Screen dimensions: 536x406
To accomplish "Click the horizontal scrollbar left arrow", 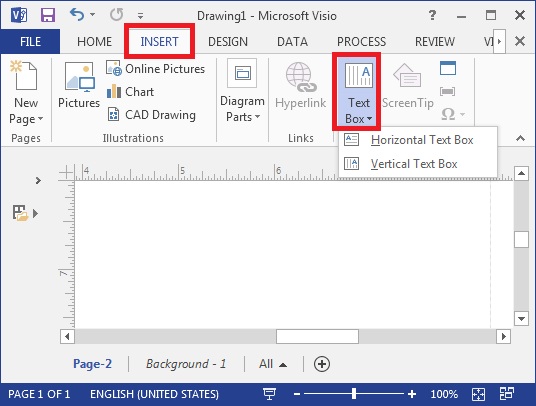I will pyautogui.click(x=67, y=336).
